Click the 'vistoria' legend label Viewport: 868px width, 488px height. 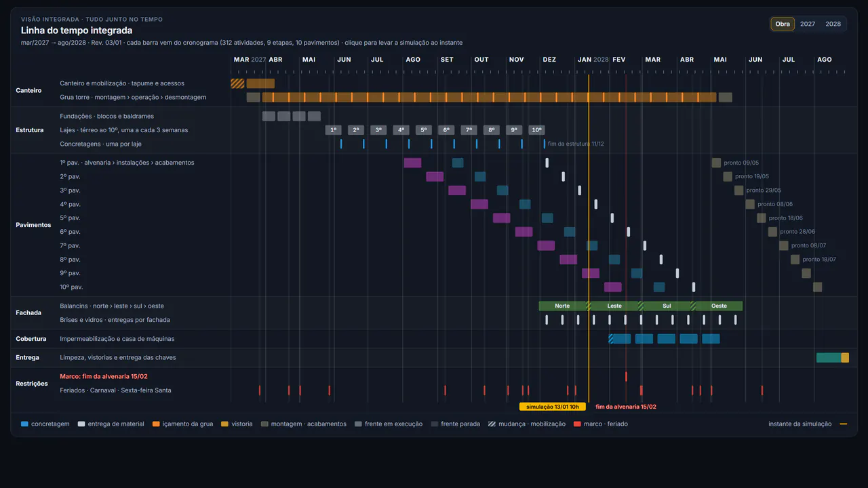click(x=242, y=424)
